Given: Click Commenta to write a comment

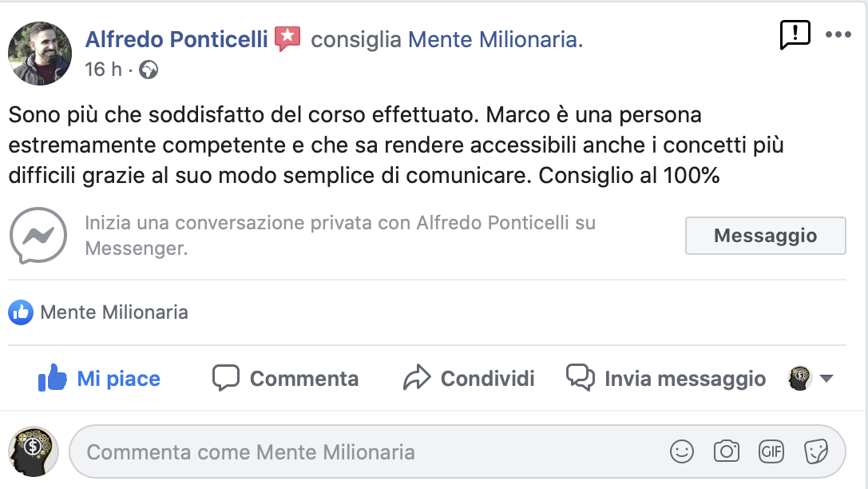Looking at the screenshot, I should pyautogui.click(x=286, y=378).
